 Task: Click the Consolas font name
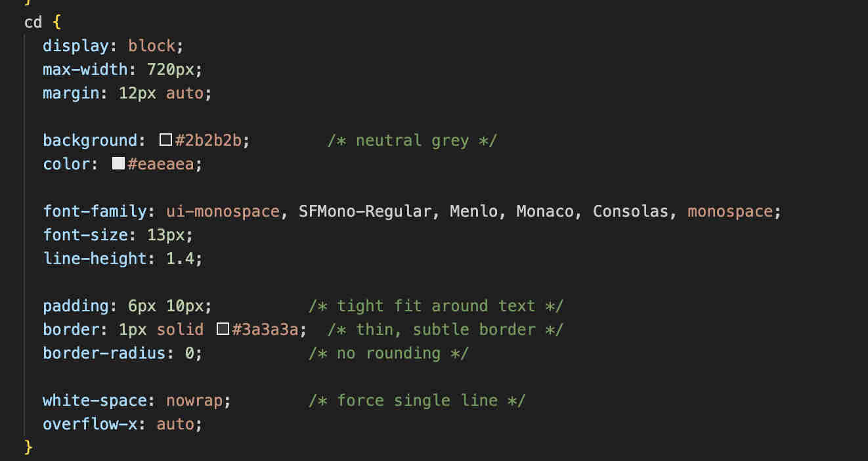(630, 211)
